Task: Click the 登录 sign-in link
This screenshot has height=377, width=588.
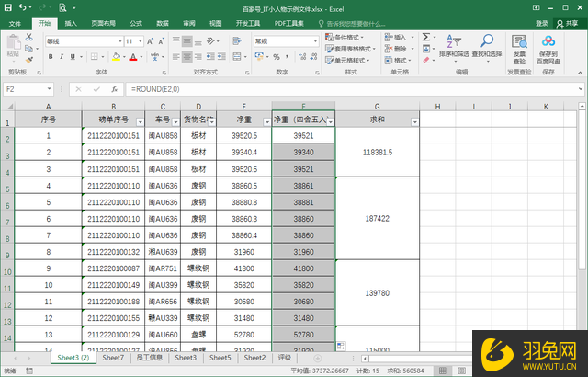Action: pyautogui.click(x=542, y=24)
